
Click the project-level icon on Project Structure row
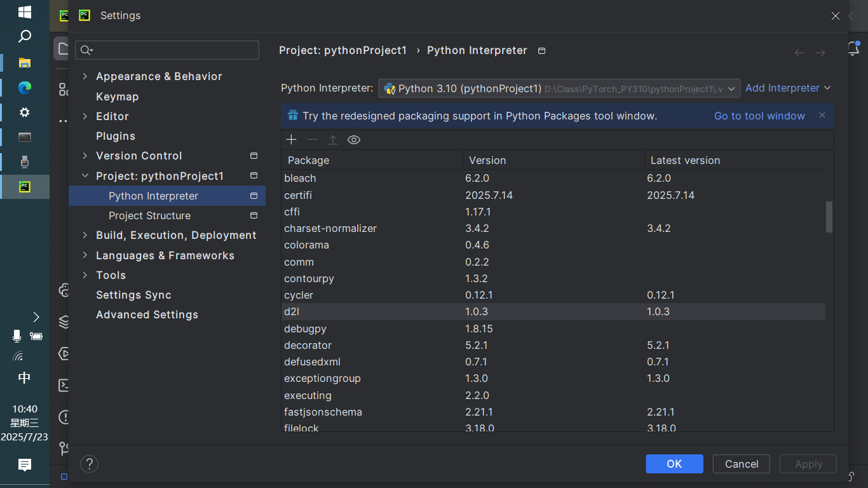(254, 215)
